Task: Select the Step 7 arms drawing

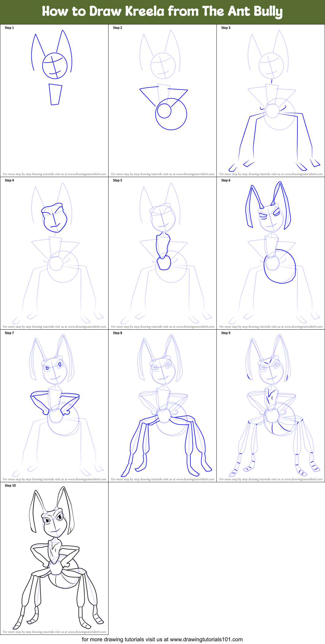Action: (x=54, y=406)
